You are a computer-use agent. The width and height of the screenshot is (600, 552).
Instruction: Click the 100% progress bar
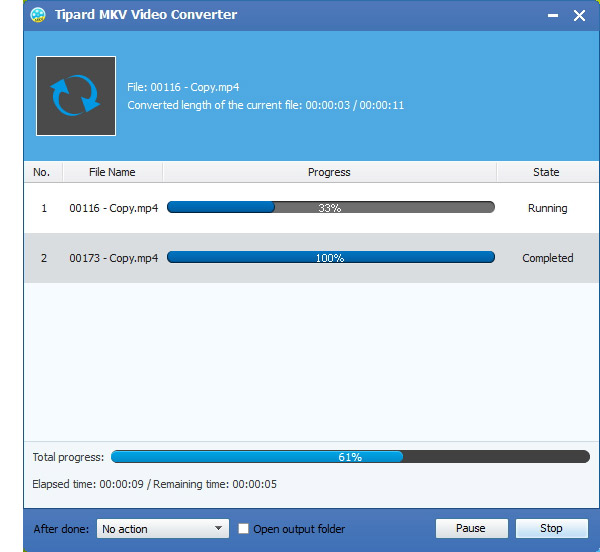coord(331,257)
